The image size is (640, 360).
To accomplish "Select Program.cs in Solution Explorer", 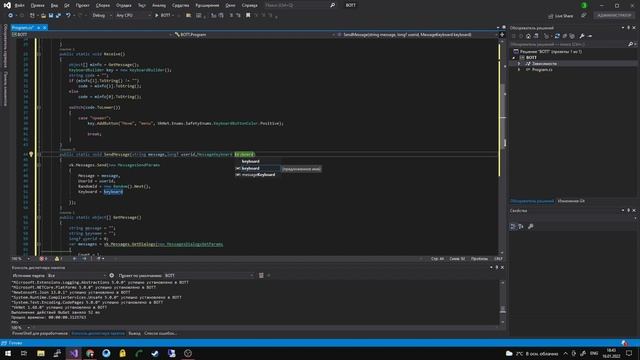I will [542, 70].
